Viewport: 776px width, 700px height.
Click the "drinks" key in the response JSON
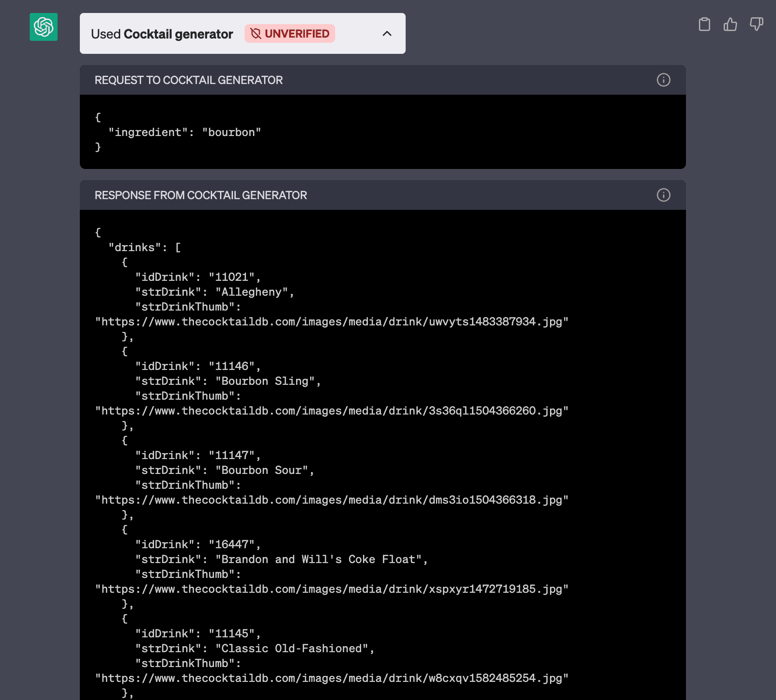click(x=135, y=247)
